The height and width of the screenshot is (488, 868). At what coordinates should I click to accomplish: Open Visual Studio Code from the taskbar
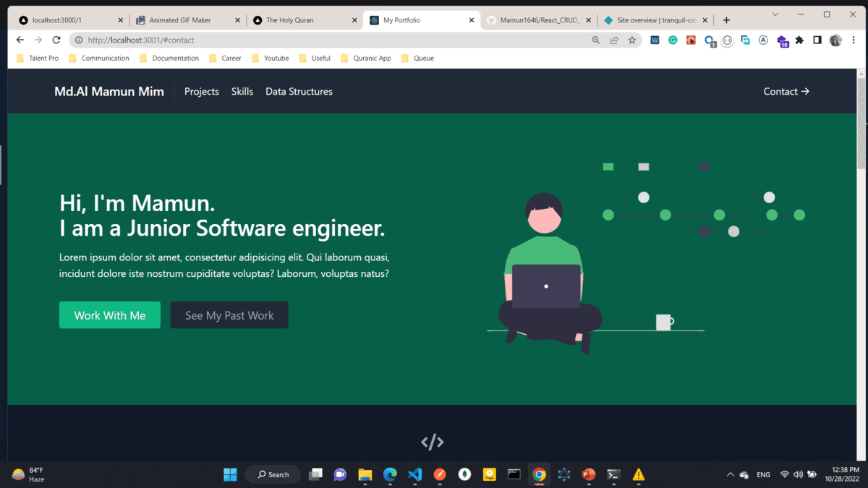414,475
